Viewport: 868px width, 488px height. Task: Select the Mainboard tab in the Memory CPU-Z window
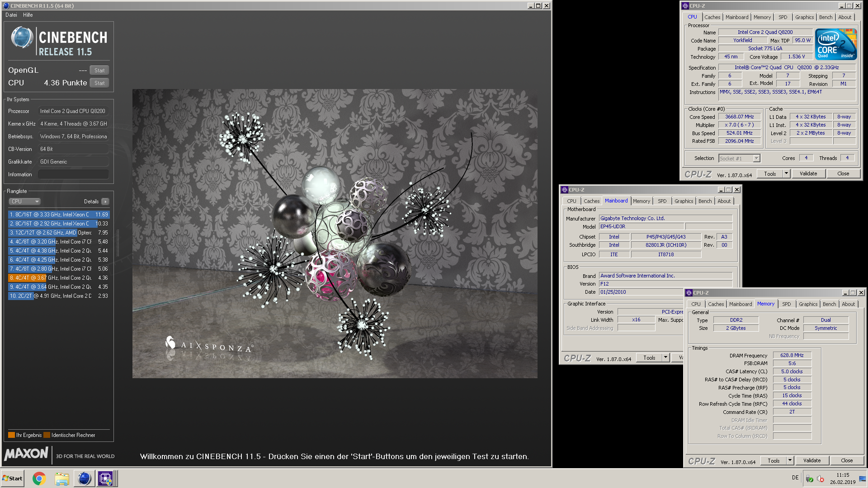740,304
